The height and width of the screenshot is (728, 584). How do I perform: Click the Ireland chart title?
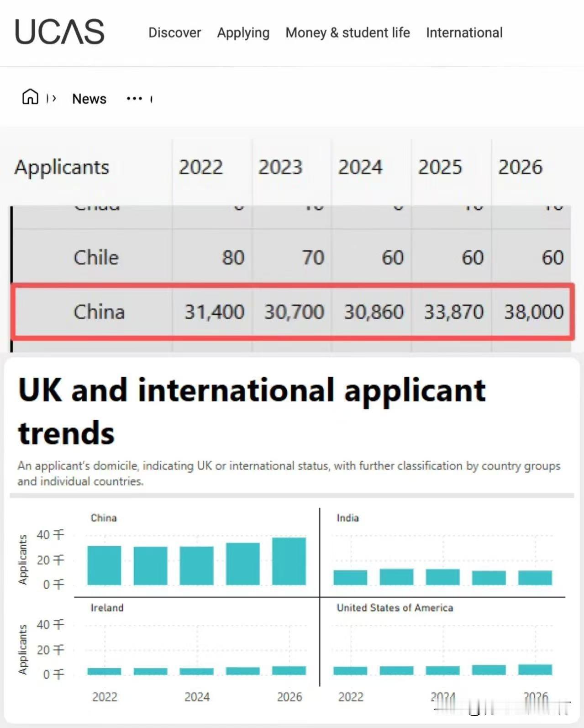coord(107,608)
